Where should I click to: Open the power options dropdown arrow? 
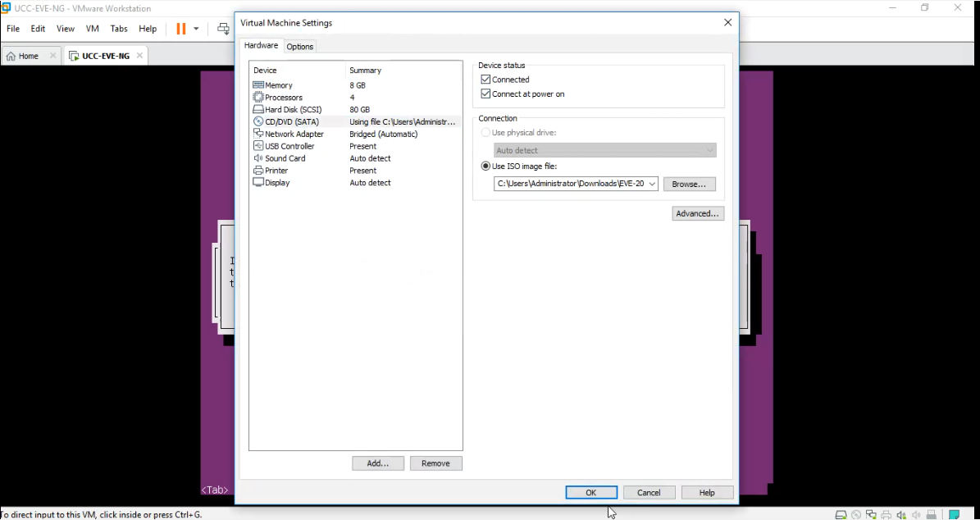196,29
